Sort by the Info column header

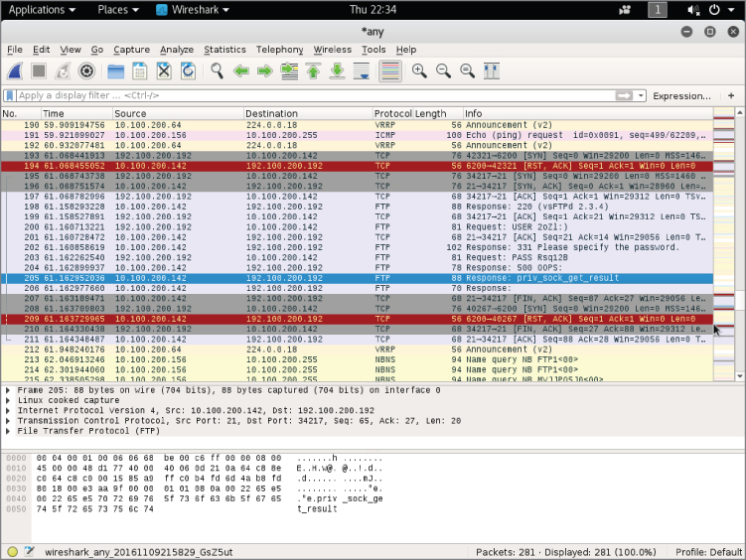588,113
